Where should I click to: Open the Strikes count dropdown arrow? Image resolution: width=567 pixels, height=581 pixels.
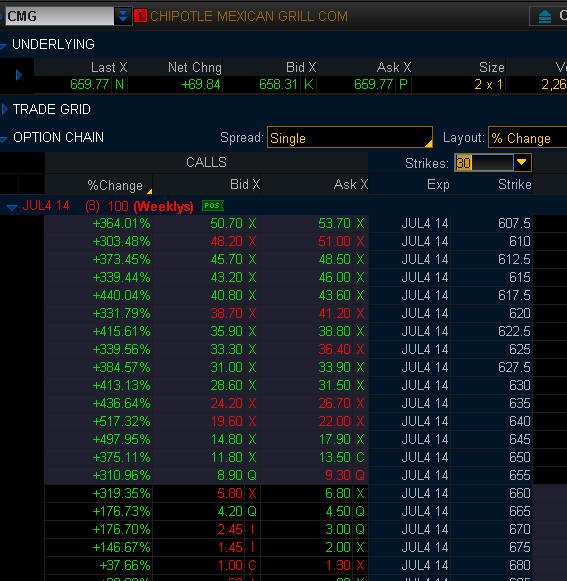(522, 162)
